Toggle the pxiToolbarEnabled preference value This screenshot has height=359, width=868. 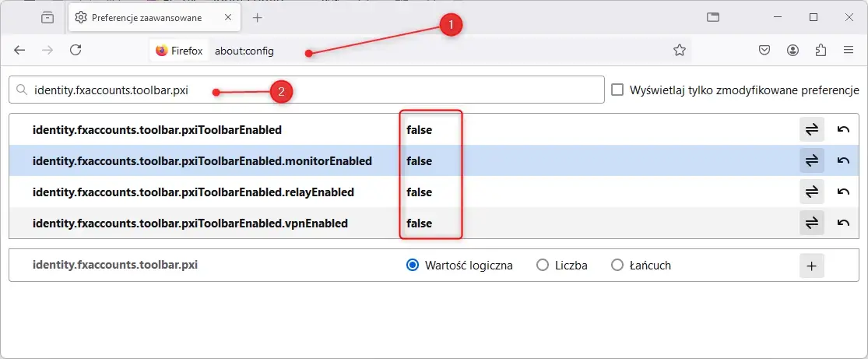[811, 129]
